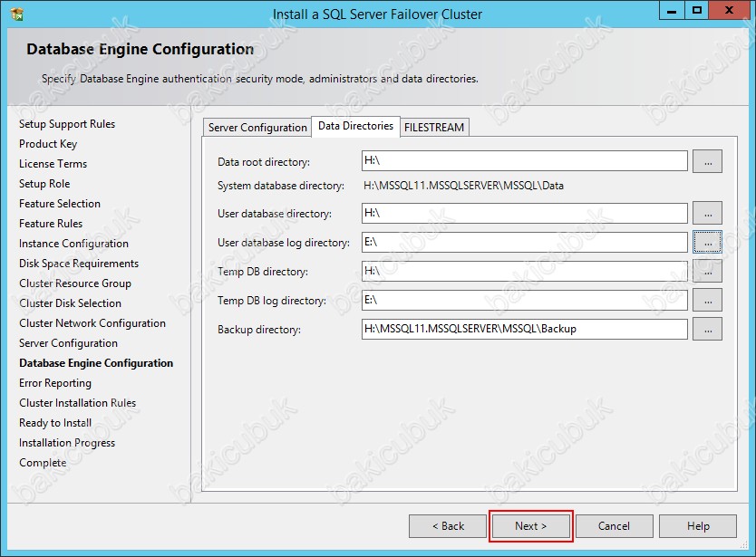Image resolution: width=756 pixels, height=557 pixels.
Task: Click the Cluster Disk Selection step
Action: tap(70, 303)
